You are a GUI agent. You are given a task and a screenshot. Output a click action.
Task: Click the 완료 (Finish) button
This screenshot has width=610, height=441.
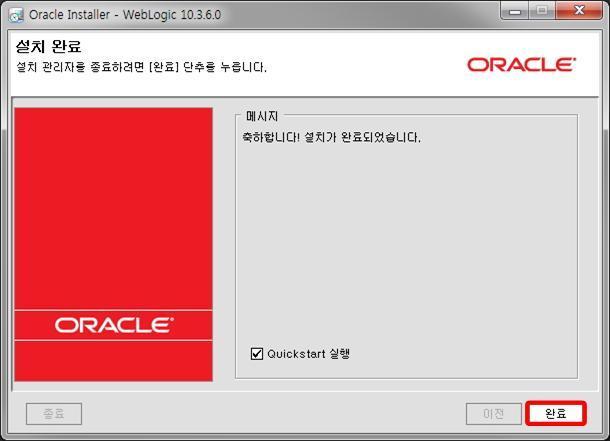point(556,413)
